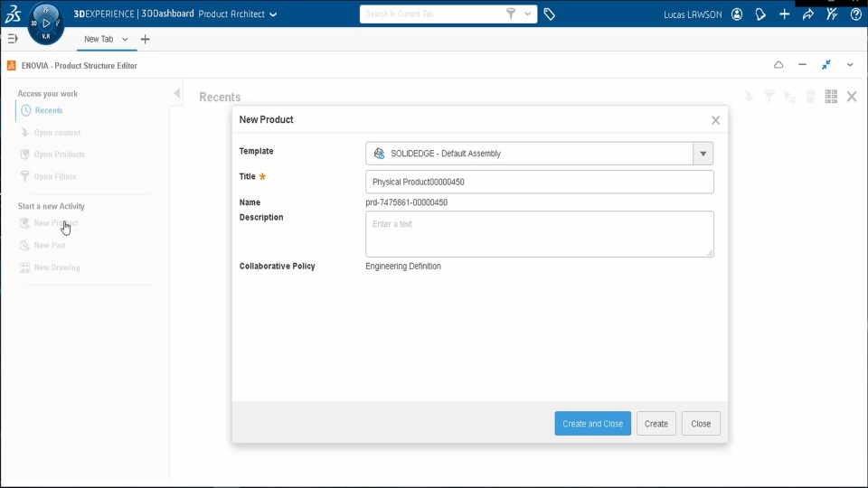Expand the Template dropdown arrow
Screen dimensions: 868x488
click(x=703, y=154)
